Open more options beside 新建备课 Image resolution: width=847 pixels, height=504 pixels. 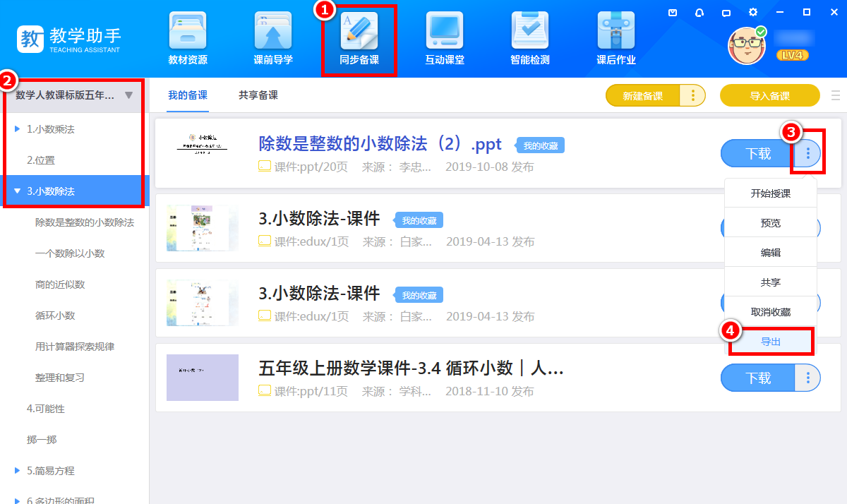[x=693, y=96]
